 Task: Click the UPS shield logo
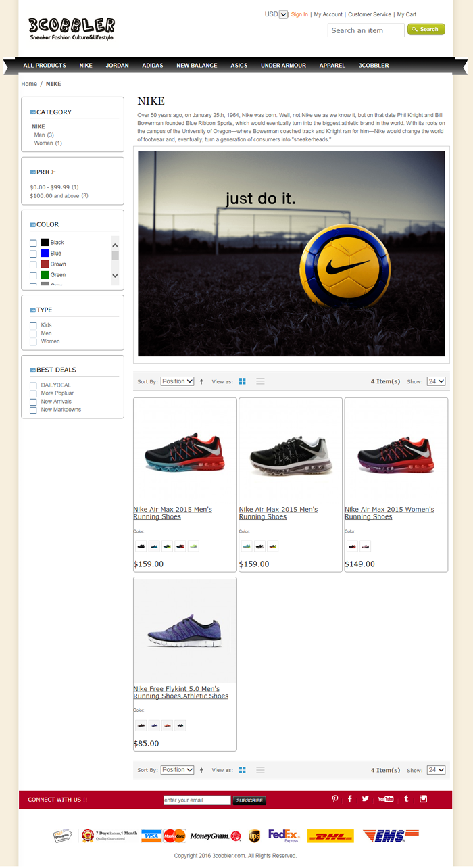(x=254, y=836)
